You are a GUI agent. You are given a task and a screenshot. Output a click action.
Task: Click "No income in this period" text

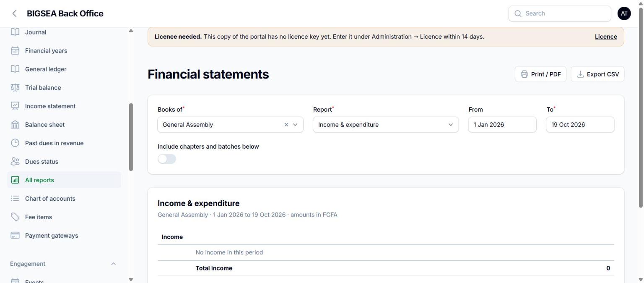point(229,252)
